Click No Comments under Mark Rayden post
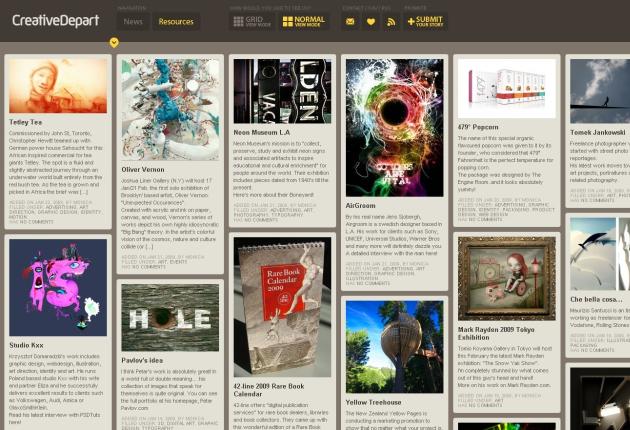630x430 pixels. [x=485, y=405]
